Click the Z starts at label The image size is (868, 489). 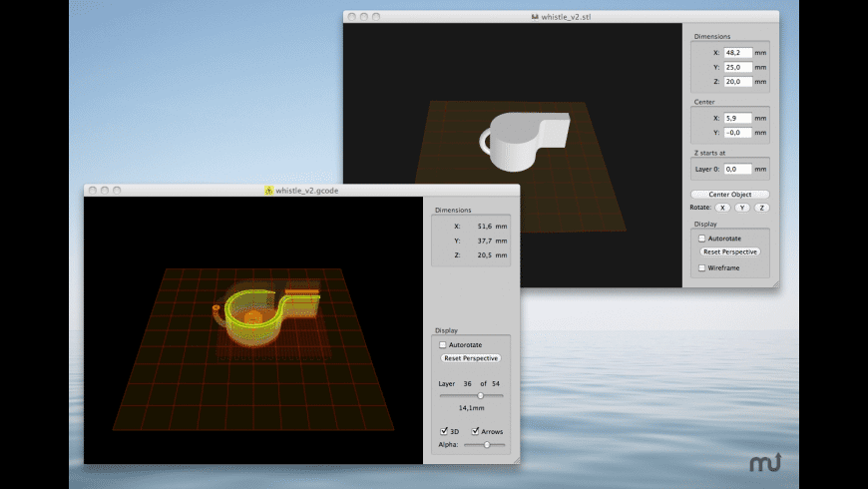[709, 153]
